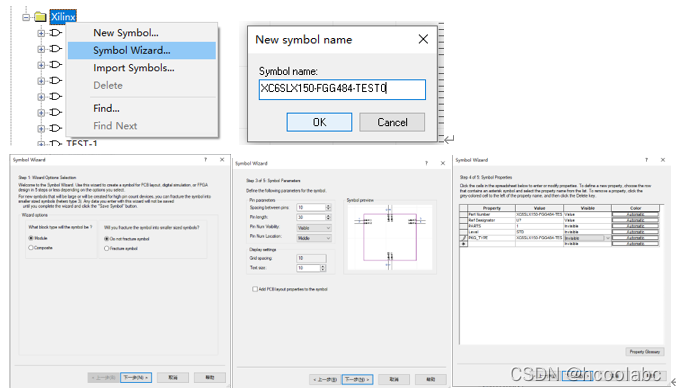
Task: Click the Xilinx folder icon in tree
Action: click(x=40, y=17)
